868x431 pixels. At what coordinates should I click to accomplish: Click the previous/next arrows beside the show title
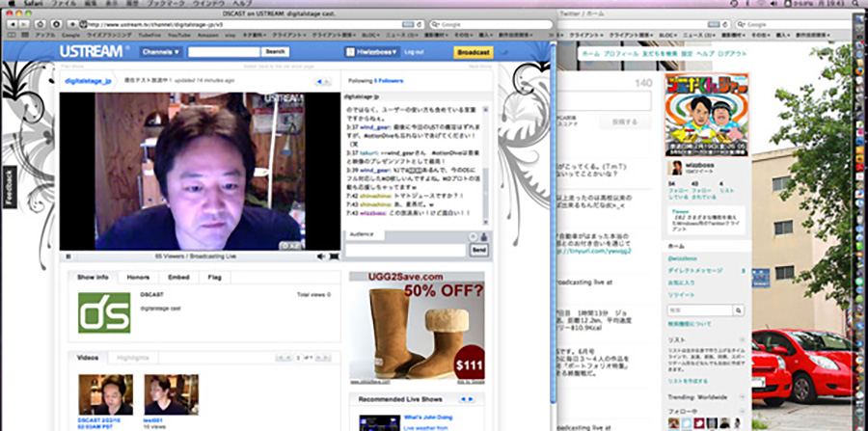click(x=323, y=82)
